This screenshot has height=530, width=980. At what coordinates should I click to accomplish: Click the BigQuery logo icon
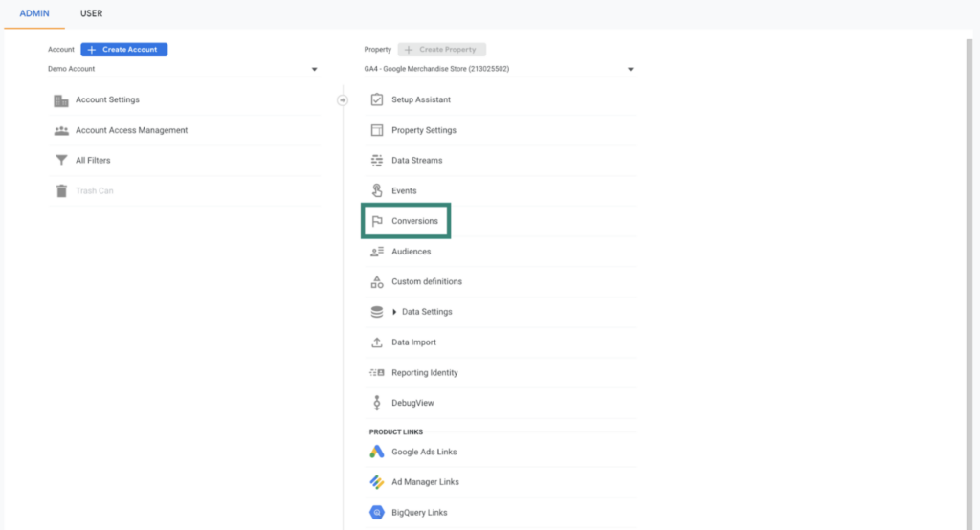point(377,513)
